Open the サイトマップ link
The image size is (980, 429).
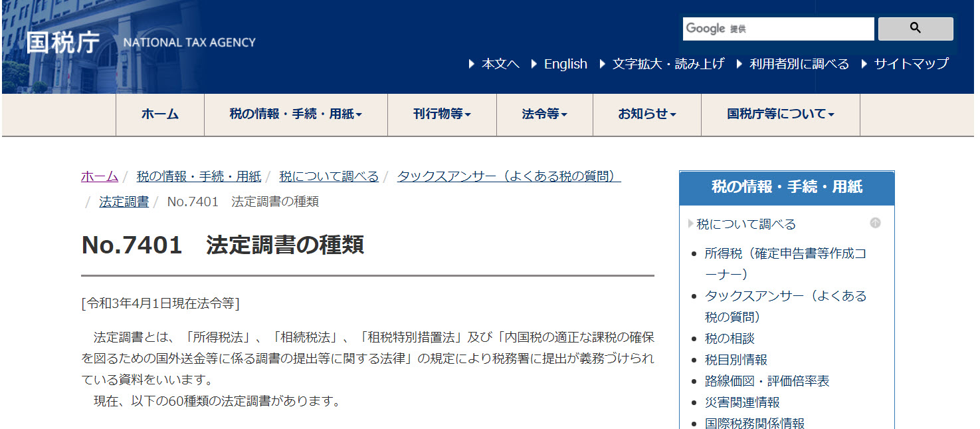(911, 64)
